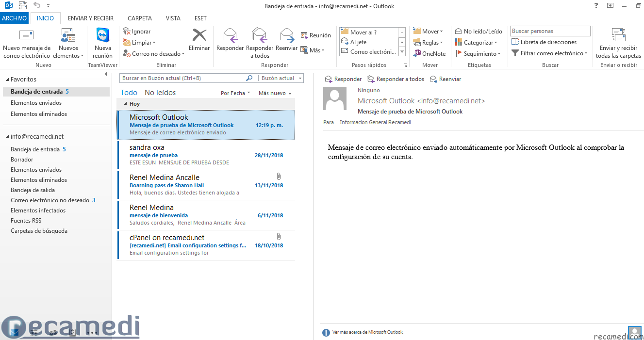The width and height of the screenshot is (644, 340).
Task: Toggle No leído/Leído status
Action: coord(479,32)
